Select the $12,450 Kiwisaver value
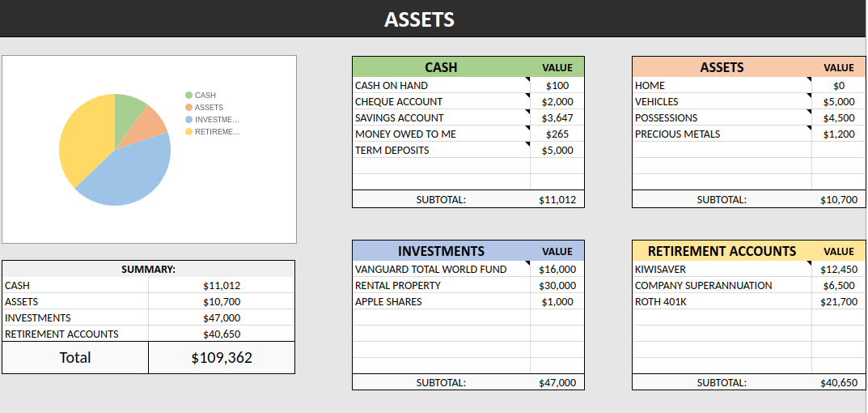The width and height of the screenshot is (868, 413). pos(839,270)
